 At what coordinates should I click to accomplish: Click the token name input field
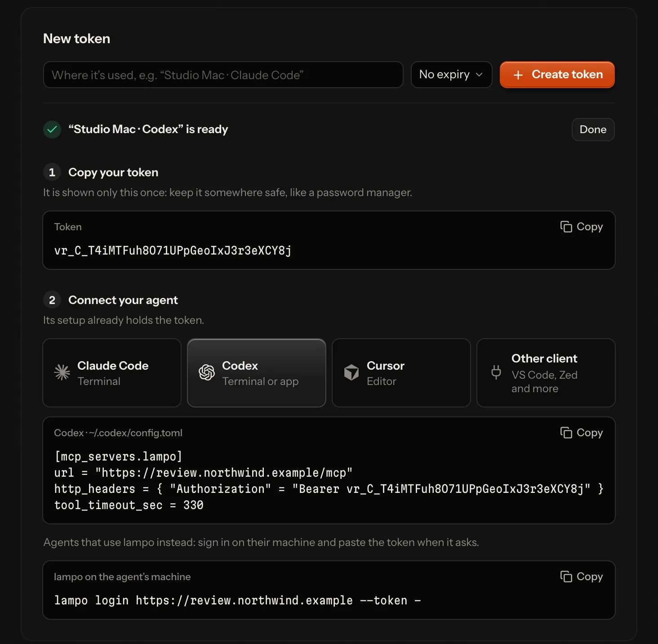[223, 75]
